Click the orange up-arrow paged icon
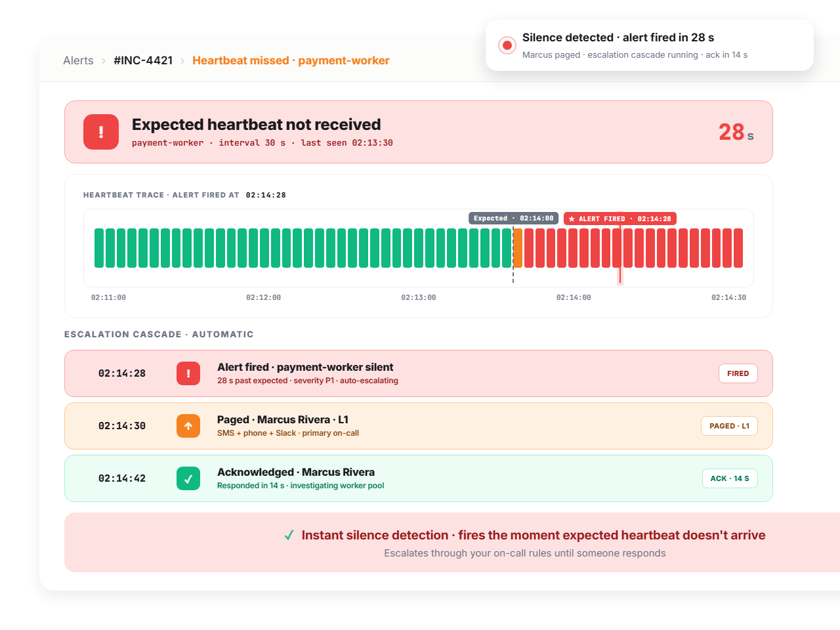 click(x=188, y=426)
